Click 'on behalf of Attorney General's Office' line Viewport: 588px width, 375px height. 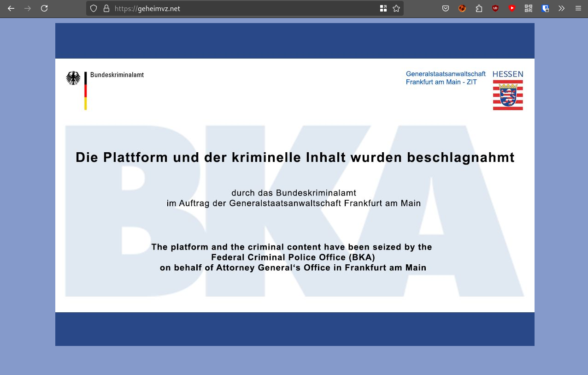[293, 268]
